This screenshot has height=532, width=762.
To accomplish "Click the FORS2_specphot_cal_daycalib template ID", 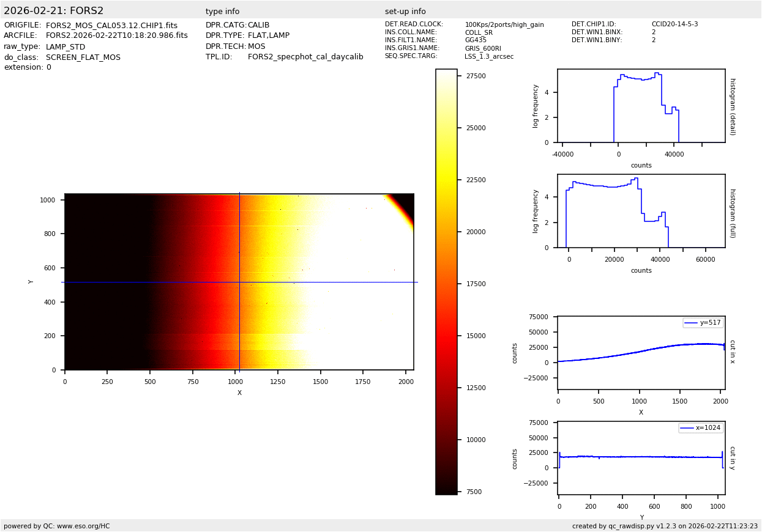I will tap(305, 57).
